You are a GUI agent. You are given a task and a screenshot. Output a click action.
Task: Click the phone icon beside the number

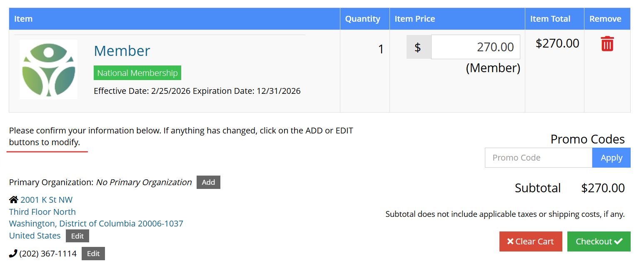coord(13,253)
